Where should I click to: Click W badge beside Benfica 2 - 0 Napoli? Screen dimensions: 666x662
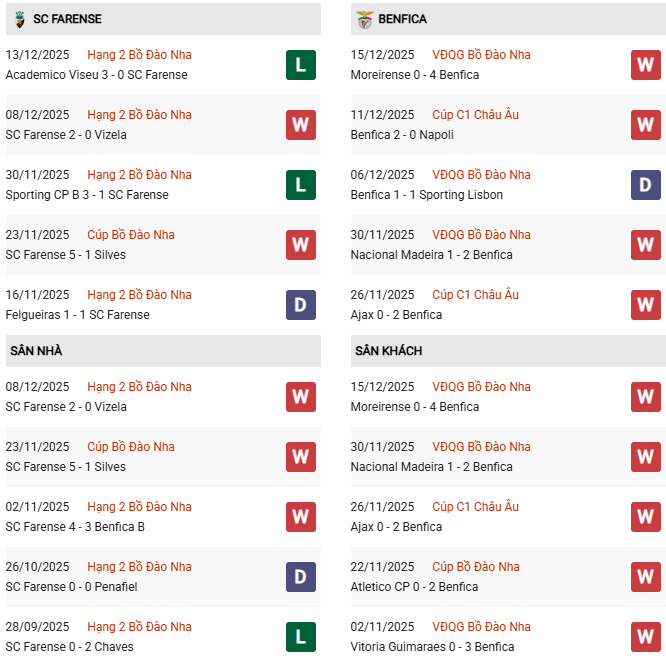(x=645, y=125)
